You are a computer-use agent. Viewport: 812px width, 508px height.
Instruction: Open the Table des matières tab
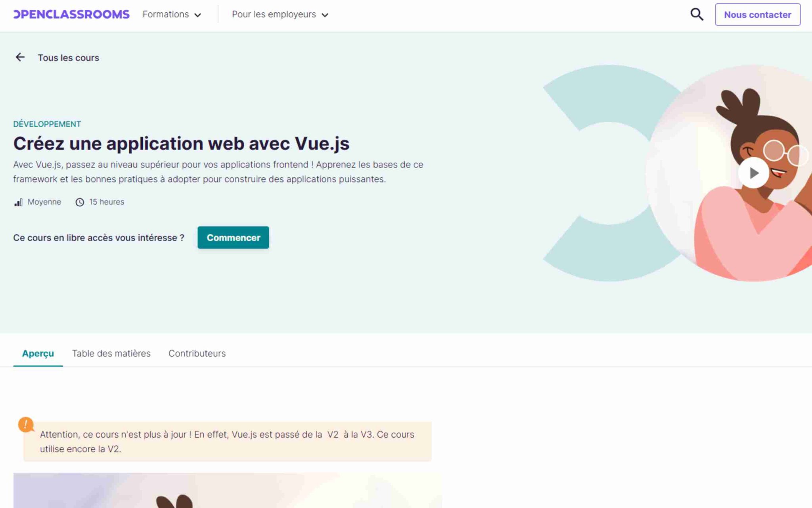[x=111, y=353]
